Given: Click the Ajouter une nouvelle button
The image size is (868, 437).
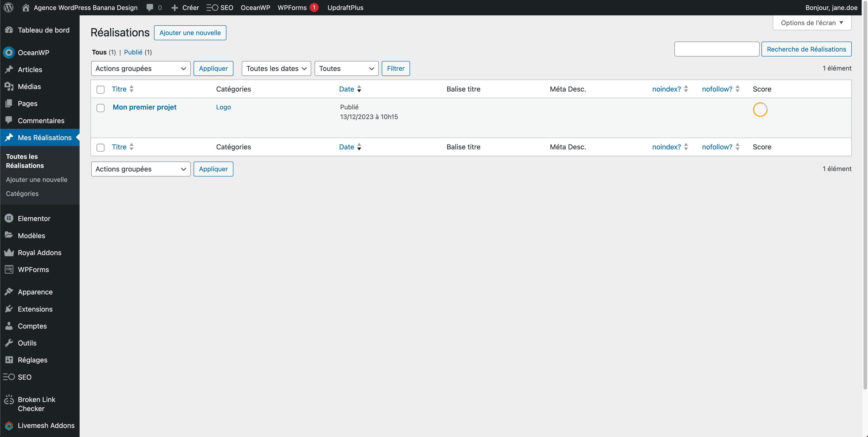Looking at the screenshot, I should click(190, 32).
